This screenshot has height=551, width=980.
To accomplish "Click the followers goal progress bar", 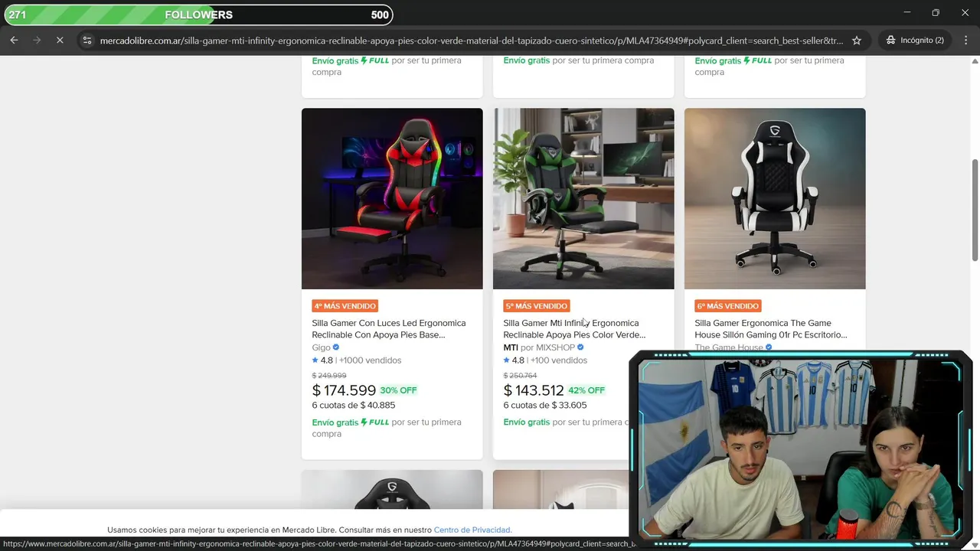I will [199, 15].
